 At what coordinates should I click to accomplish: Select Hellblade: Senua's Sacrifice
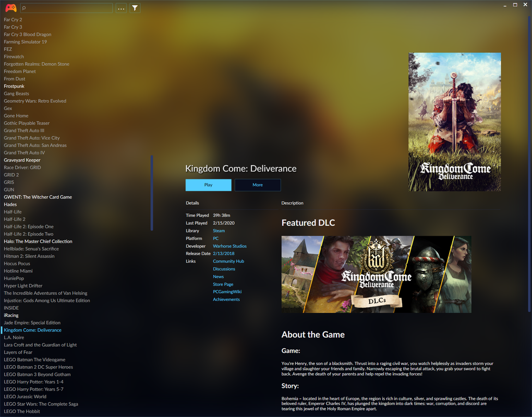pos(31,249)
